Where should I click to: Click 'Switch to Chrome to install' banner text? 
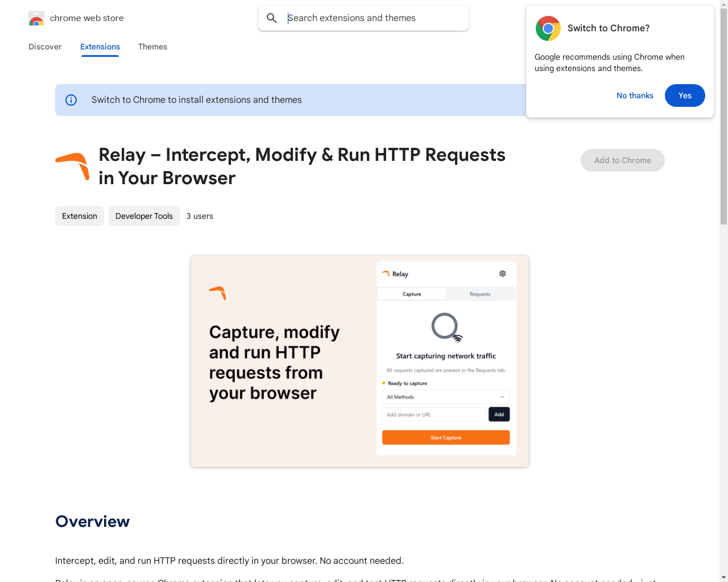197,100
